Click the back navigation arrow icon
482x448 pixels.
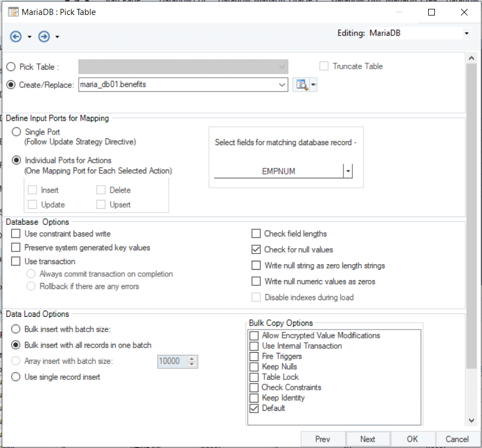(16, 37)
